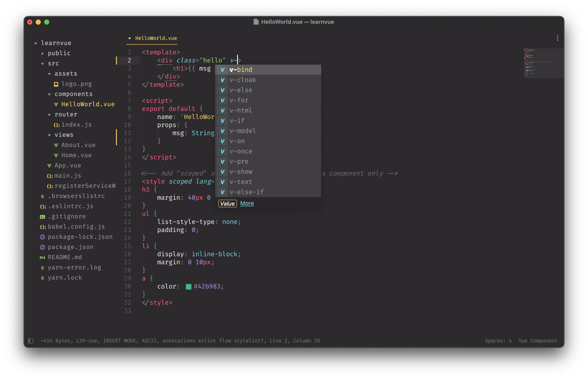Collapse the components folder
The width and height of the screenshot is (588, 379).
coord(49,94)
